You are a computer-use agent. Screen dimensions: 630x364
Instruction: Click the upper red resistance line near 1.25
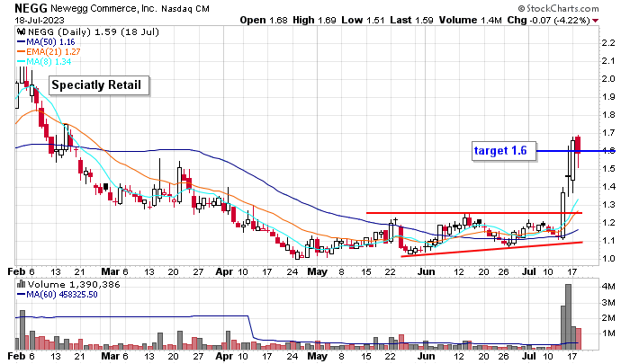pyautogui.click(x=474, y=213)
